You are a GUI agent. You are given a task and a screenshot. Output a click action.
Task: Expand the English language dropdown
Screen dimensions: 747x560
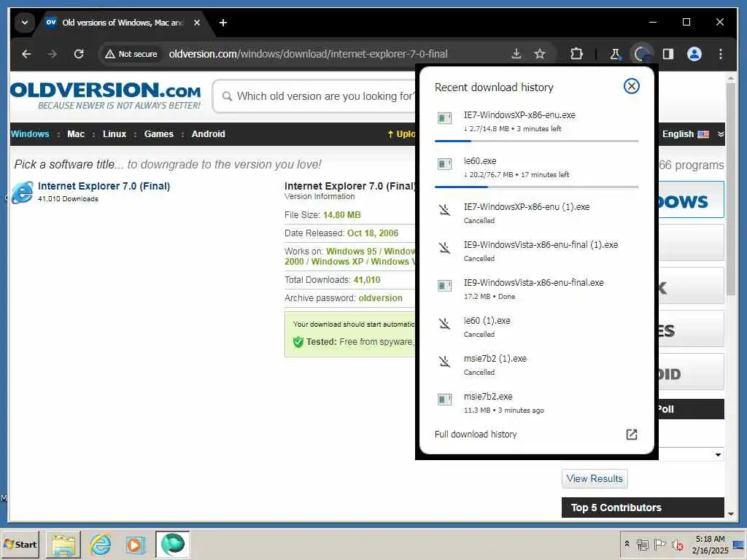[692, 134]
